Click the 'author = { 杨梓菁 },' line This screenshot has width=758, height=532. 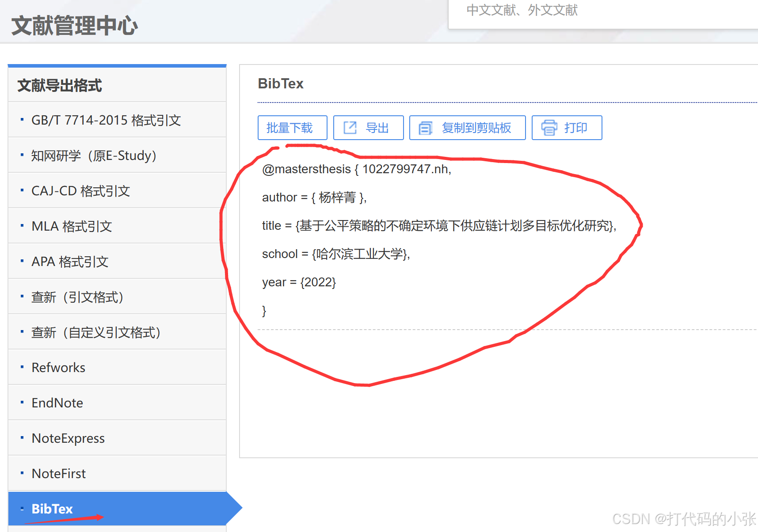pyautogui.click(x=314, y=198)
